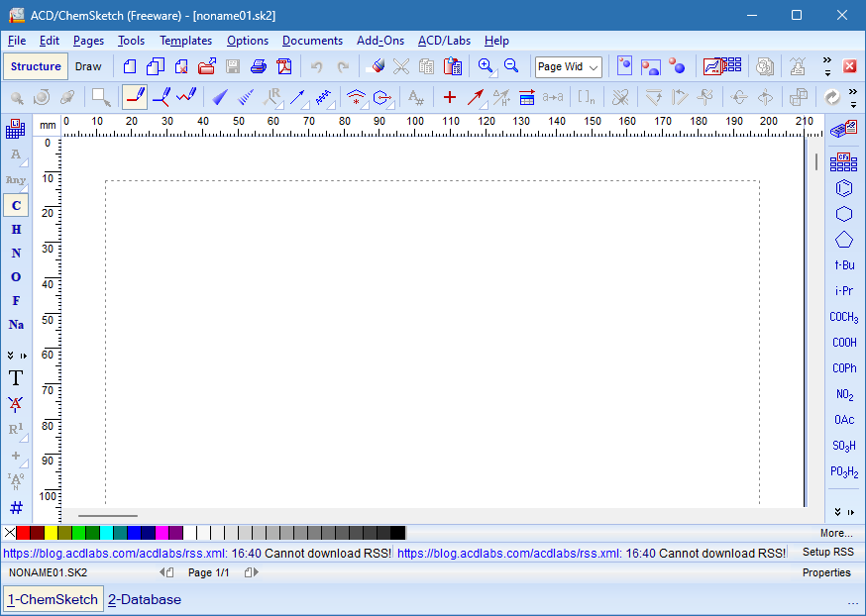Select the Down Stereo Bonds hashed tool
Viewport: 866px width, 616px height.
click(245, 98)
